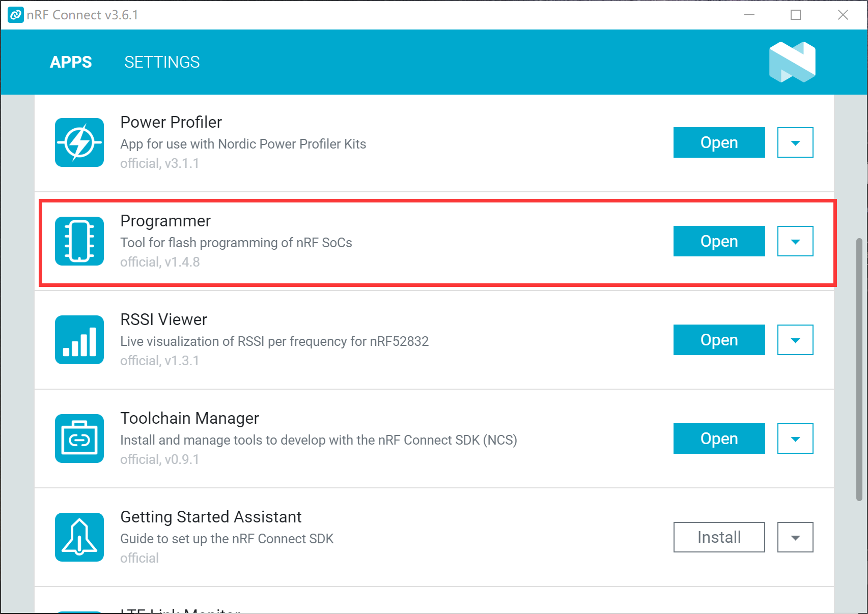
Task: Click "App for use with Nordic Power Profiler Kits"
Action: click(x=243, y=144)
